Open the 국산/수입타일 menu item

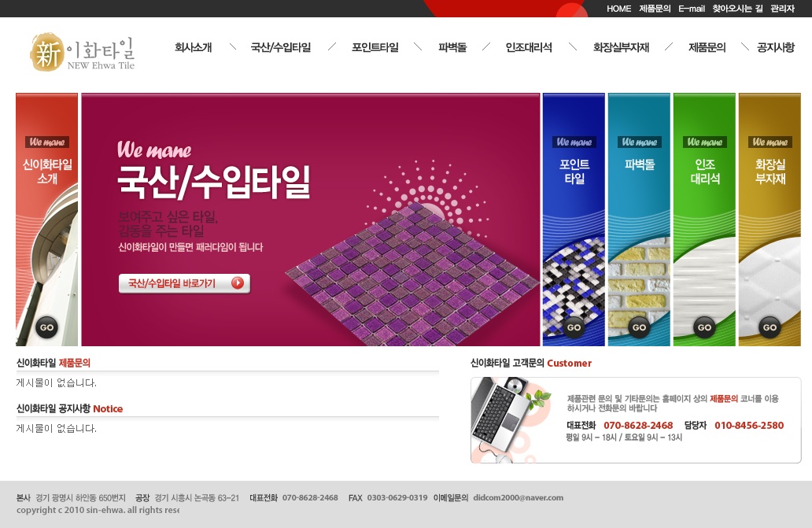tap(281, 48)
